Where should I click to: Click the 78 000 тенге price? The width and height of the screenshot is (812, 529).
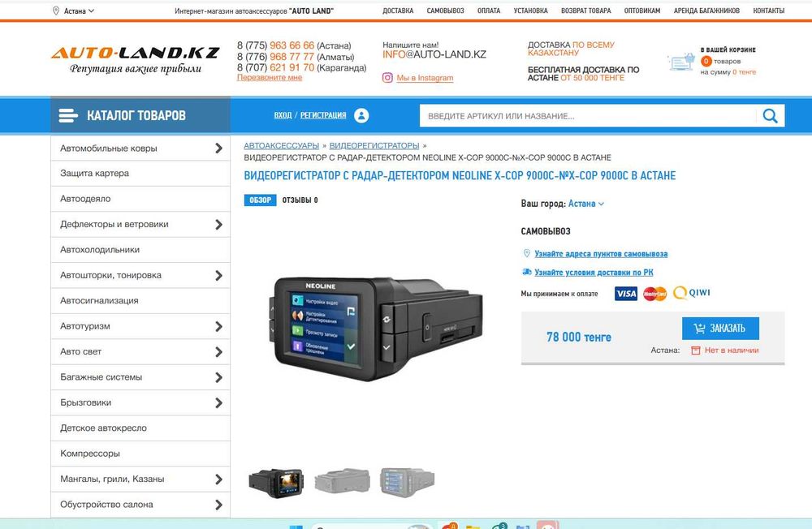(578, 337)
